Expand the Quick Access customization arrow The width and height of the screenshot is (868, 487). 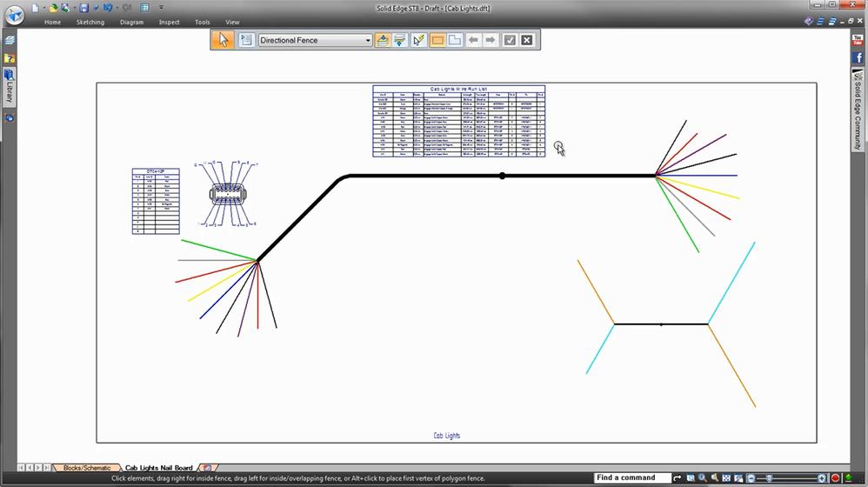(161, 8)
